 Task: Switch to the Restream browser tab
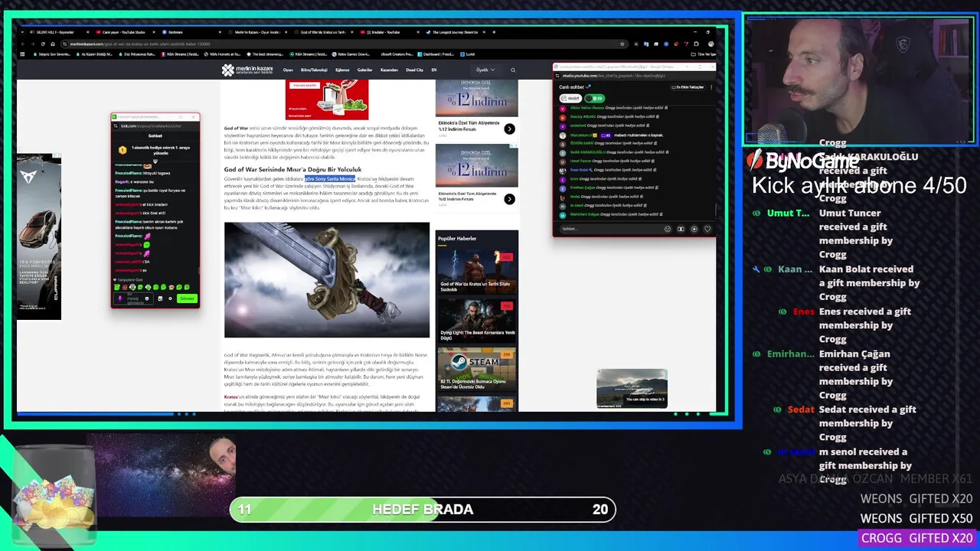pos(191,32)
